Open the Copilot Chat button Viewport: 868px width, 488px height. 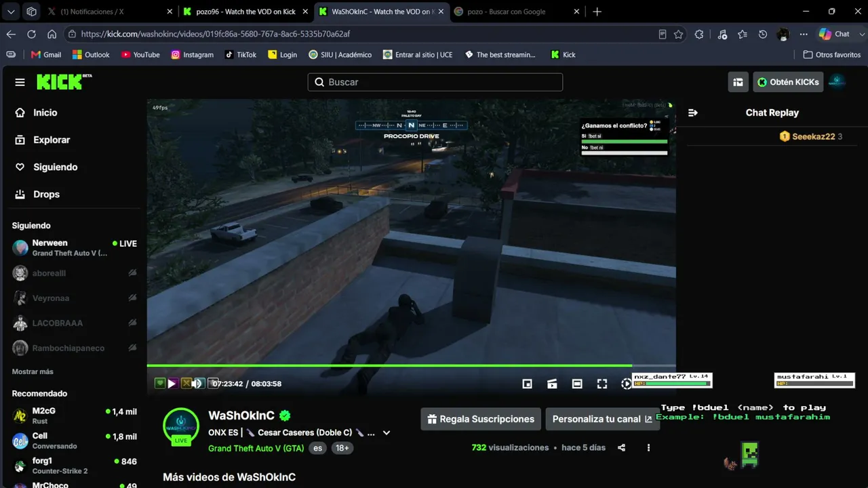pos(835,34)
